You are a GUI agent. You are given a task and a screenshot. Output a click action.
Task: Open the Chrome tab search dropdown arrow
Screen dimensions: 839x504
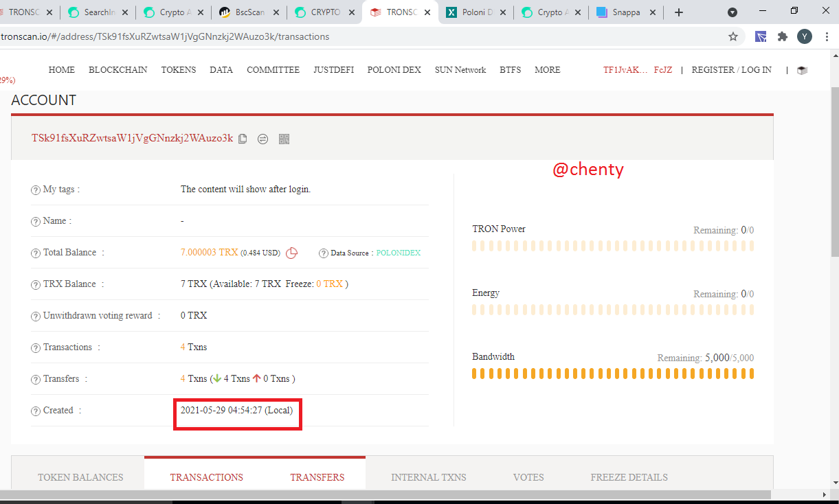[x=732, y=12]
